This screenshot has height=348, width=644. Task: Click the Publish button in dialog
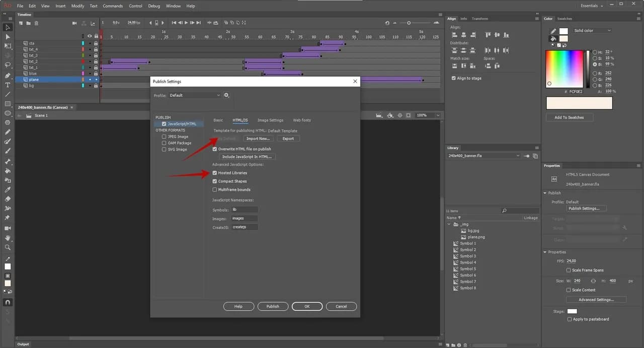273,306
